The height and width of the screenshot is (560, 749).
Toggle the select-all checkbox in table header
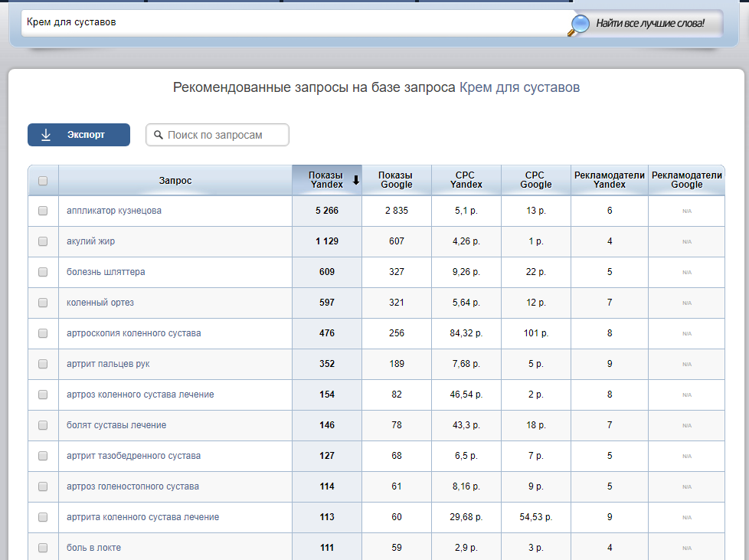tap(43, 181)
